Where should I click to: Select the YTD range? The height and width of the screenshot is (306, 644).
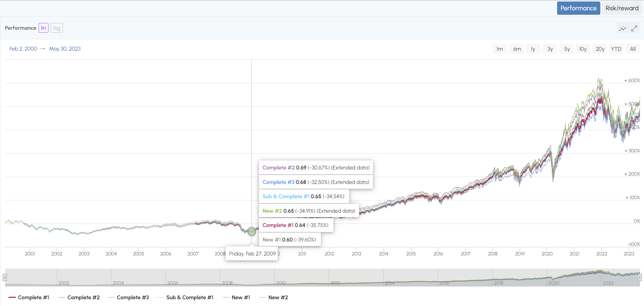tap(616, 49)
